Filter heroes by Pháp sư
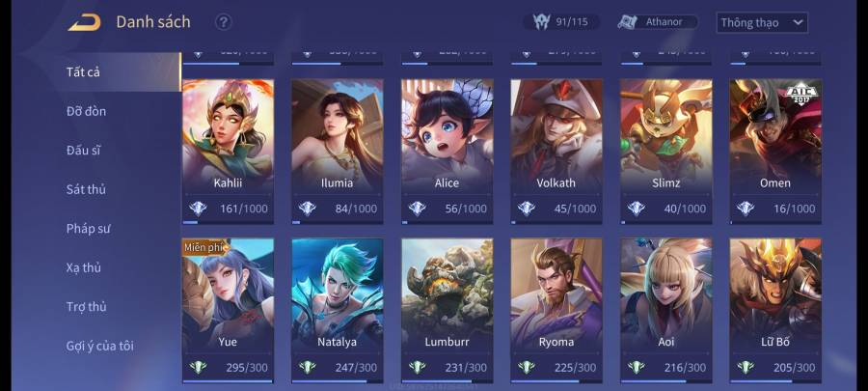 (x=89, y=228)
